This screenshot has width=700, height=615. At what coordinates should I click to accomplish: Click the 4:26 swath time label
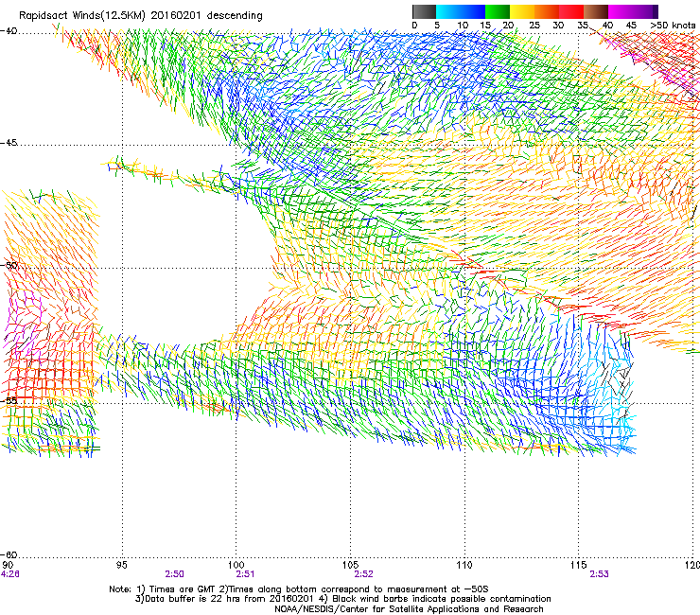pyautogui.click(x=9, y=574)
